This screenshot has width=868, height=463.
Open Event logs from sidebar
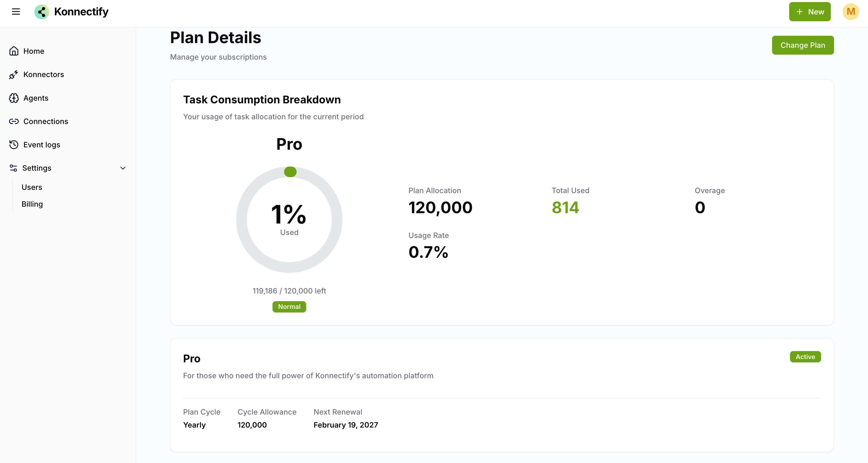41,145
